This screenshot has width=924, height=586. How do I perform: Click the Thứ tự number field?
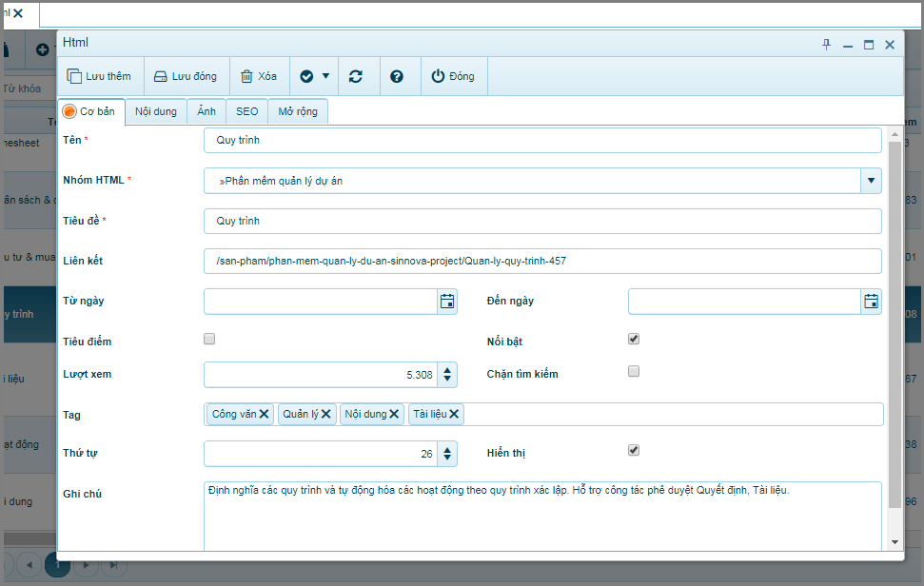tap(321, 454)
